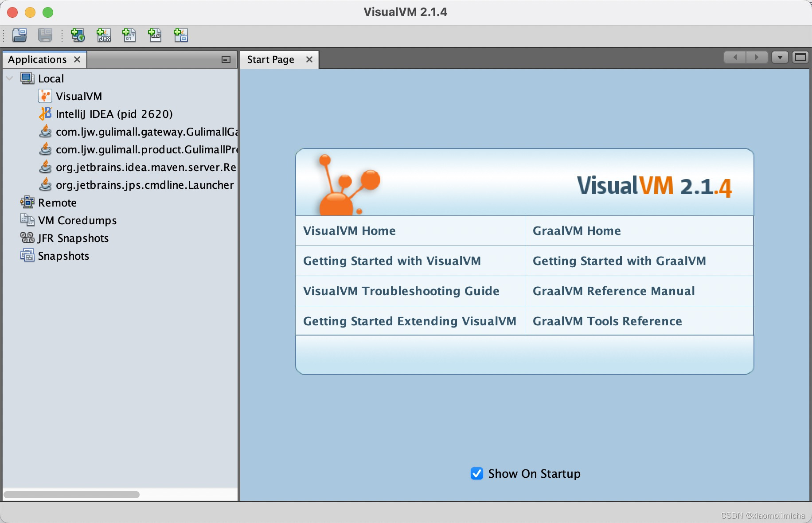Click the Add Remote Host toolbar icon
This screenshot has width=812, height=523.
[x=78, y=35]
